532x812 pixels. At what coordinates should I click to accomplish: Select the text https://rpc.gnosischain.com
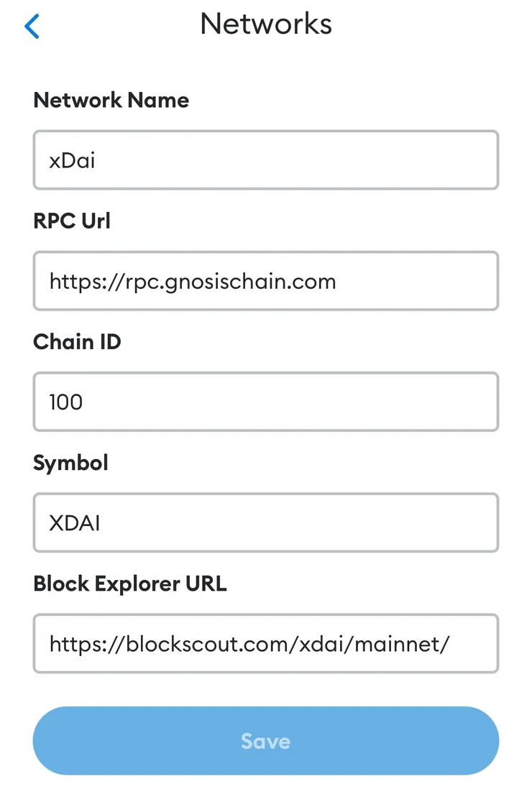[192, 282]
